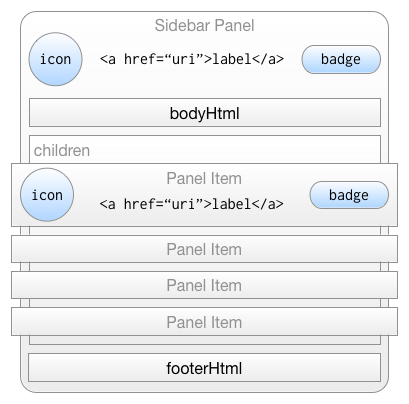The image size is (409, 404).
Task: Click the badge pill in first Panel Item
Action: 349,195
